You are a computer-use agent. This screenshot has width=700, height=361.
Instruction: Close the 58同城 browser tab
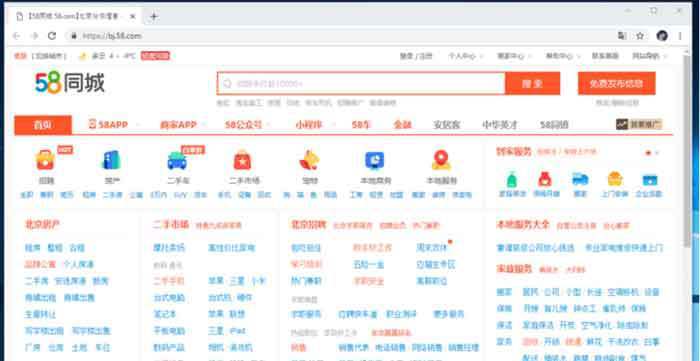pyautogui.click(x=133, y=17)
